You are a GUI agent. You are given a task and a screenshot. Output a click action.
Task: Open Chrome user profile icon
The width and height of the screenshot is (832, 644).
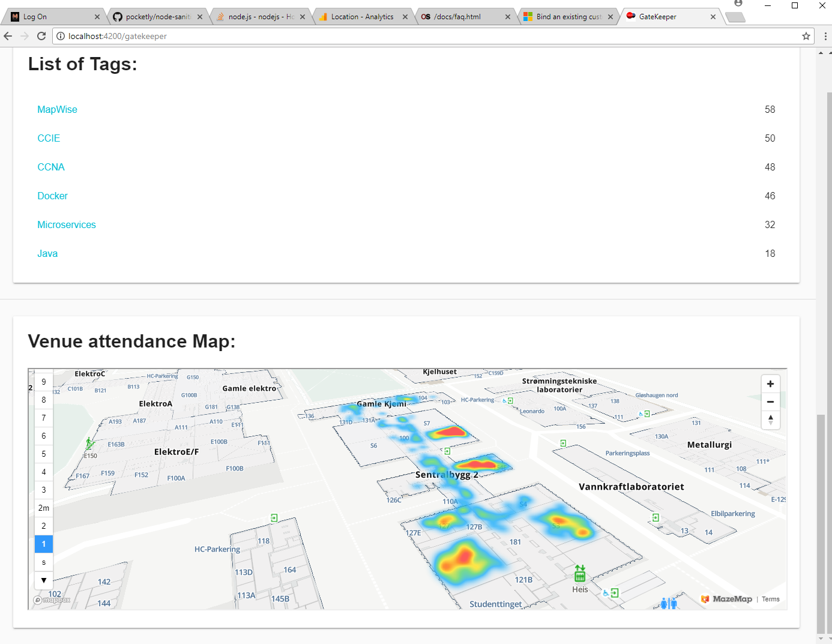[738, 4]
